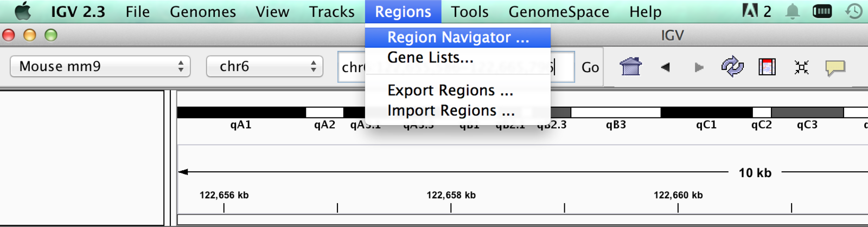Click the memory chip status icon in the menu bar

[822, 11]
